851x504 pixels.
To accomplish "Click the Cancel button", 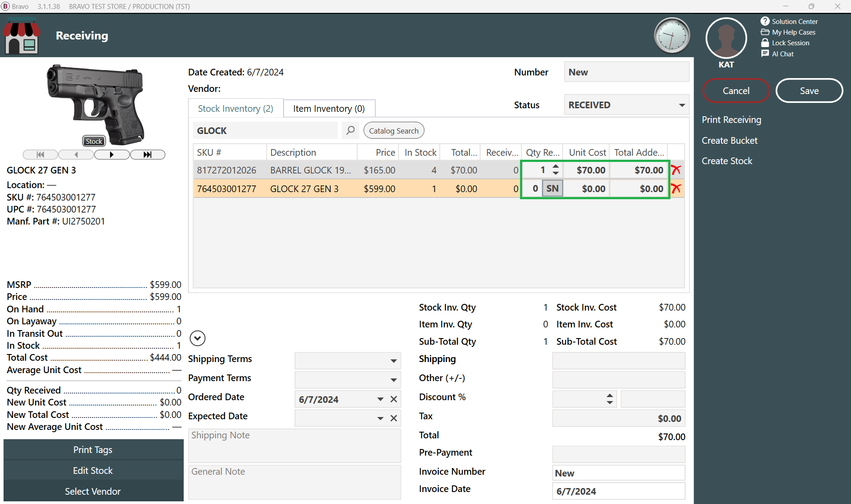I will [736, 91].
